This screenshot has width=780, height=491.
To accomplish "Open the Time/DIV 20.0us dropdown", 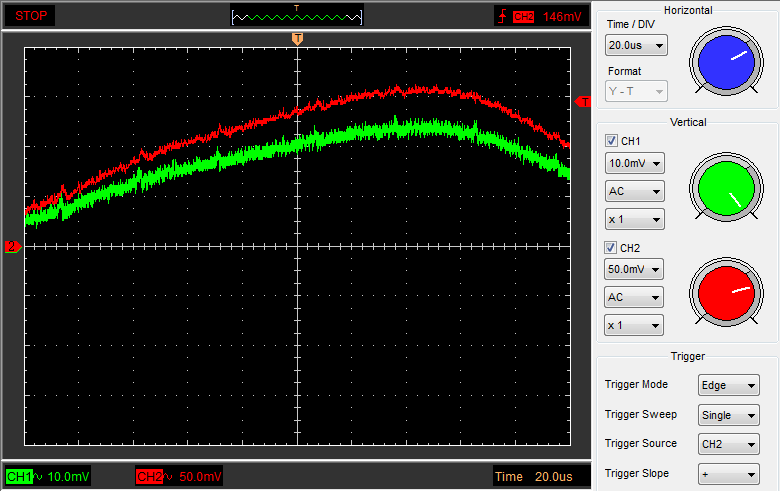I will (x=636, y=46).
